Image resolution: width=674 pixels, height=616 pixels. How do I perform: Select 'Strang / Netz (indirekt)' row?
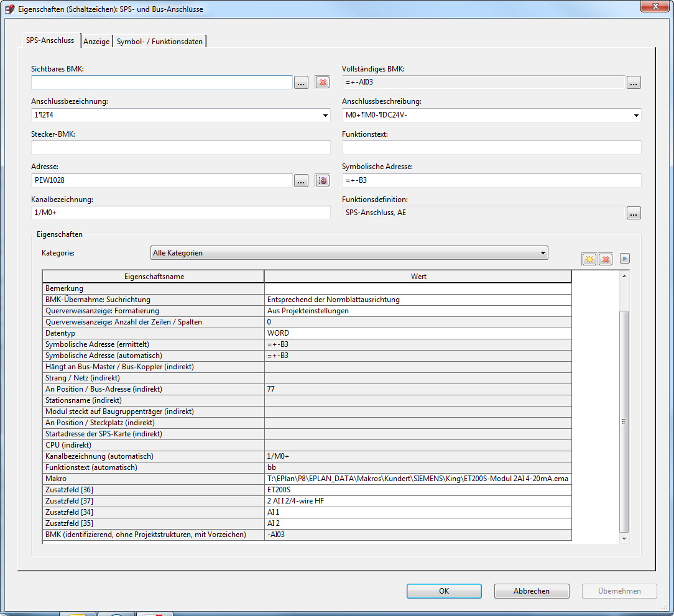coord(307,378)
